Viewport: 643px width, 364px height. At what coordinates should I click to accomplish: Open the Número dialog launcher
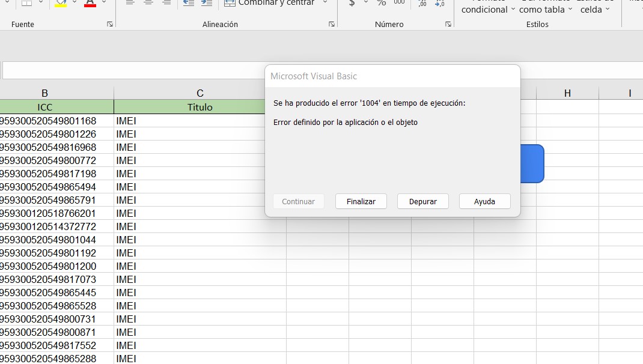(448, 24)
